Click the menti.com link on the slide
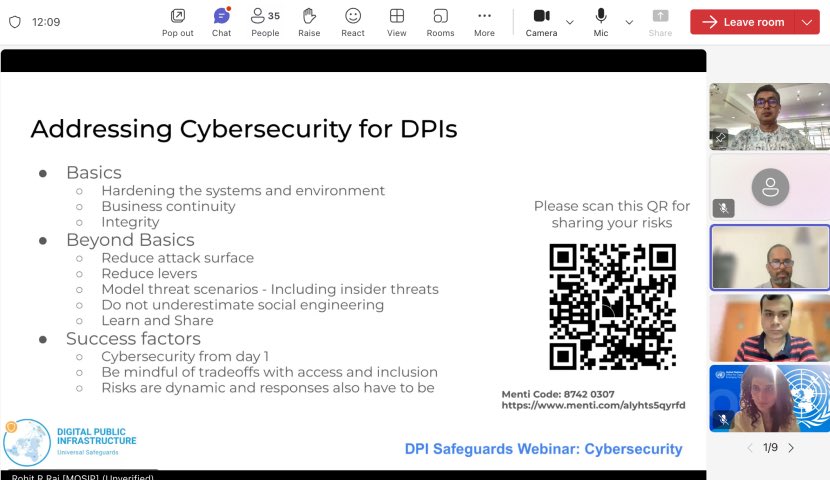The width and height of the screenshot is (830, 480). (x=593, y=405)
